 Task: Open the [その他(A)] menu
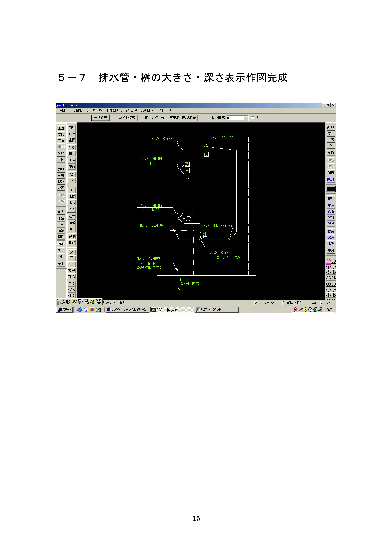[x=148, y=110]
